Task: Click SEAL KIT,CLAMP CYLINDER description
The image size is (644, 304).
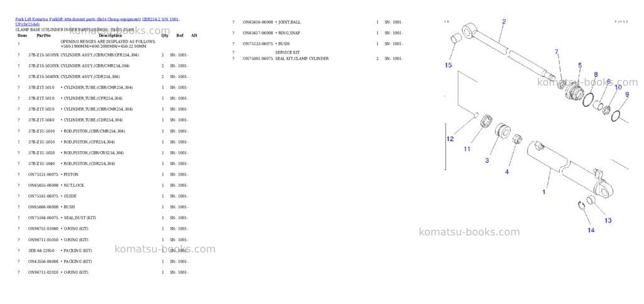Action: pos(302,59)
